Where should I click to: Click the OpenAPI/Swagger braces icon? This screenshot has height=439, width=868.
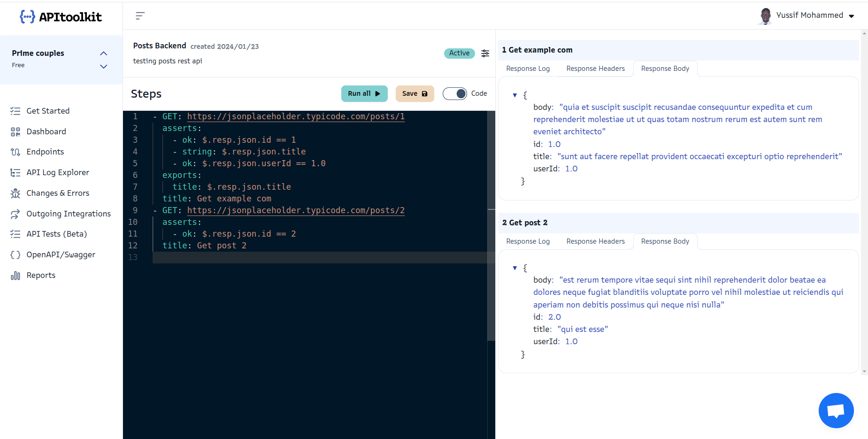pyautogui.click(x=15, y=254)
